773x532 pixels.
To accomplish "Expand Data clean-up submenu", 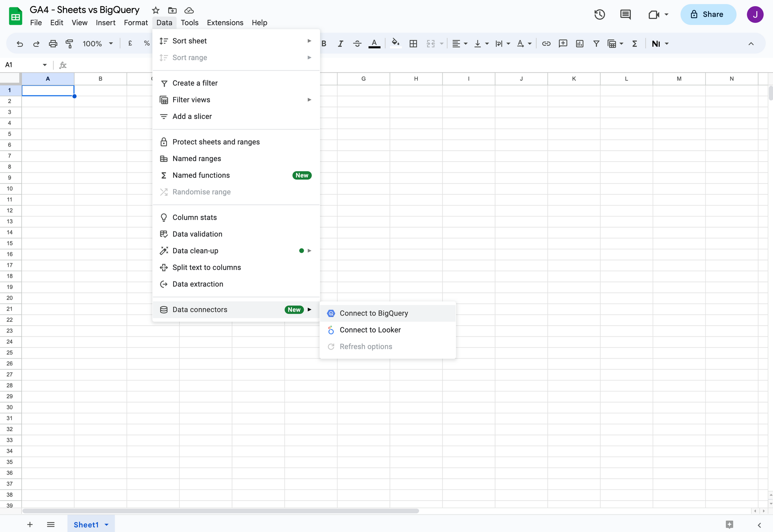I will click(236, 250).
